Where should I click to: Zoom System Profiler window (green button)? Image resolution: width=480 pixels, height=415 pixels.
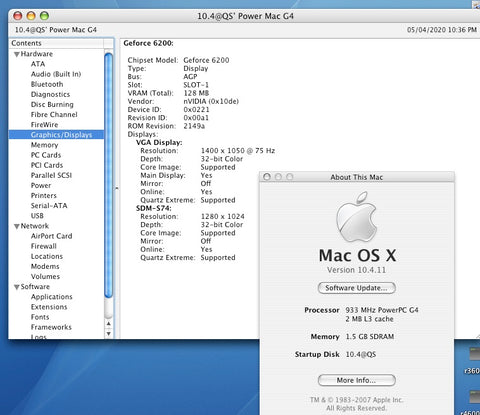point(44,16)
